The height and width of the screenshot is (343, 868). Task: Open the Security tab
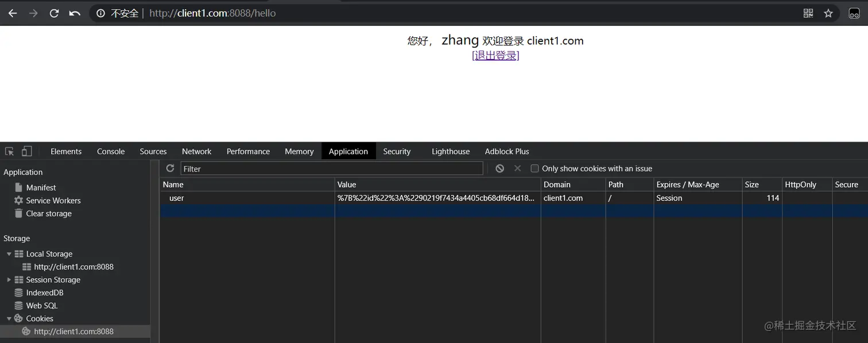(397, 151)
